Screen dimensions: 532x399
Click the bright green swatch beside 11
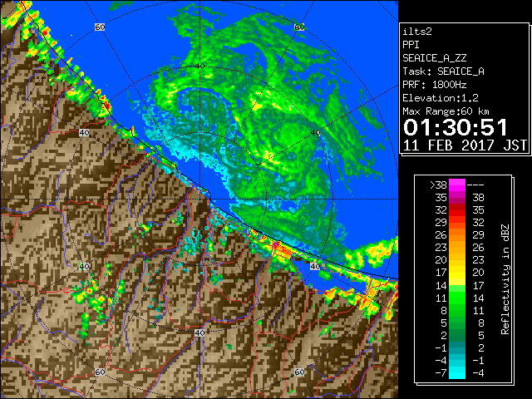457,298
